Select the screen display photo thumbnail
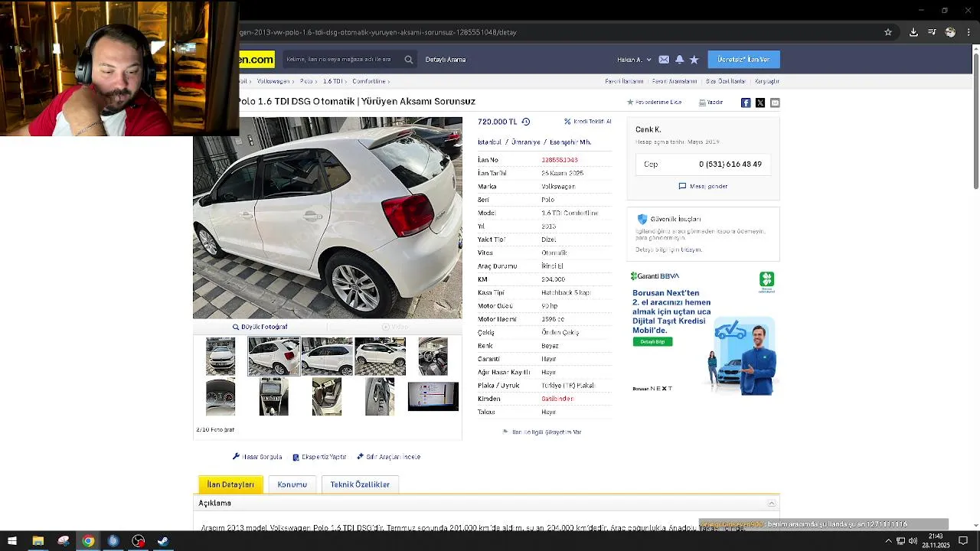Screen dimensions: 980x551 coord(433,397)
